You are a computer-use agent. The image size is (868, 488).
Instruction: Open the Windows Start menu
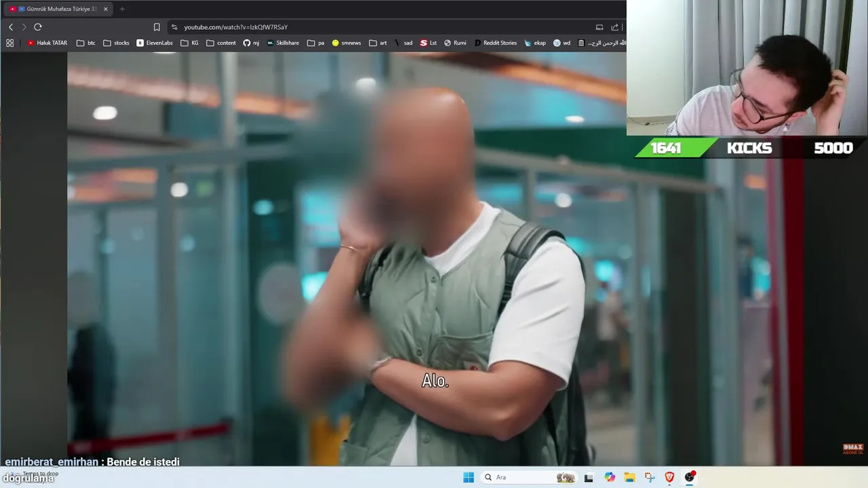(x=469, y=477)
